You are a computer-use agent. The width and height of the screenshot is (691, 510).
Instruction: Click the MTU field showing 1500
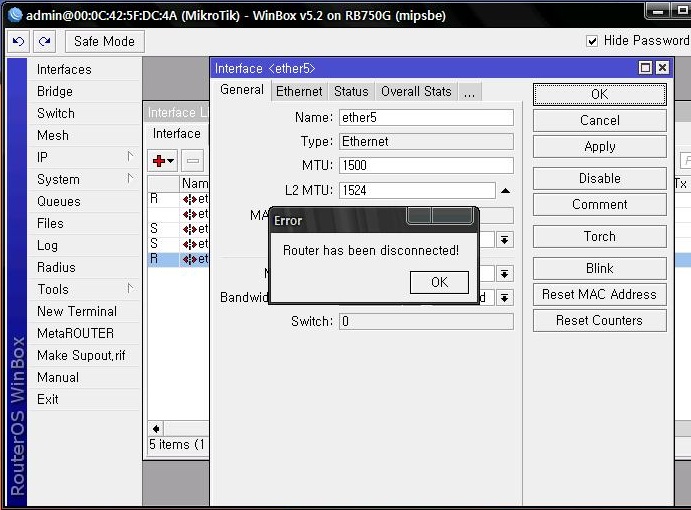pyautogui.click(x=426, y=165)
